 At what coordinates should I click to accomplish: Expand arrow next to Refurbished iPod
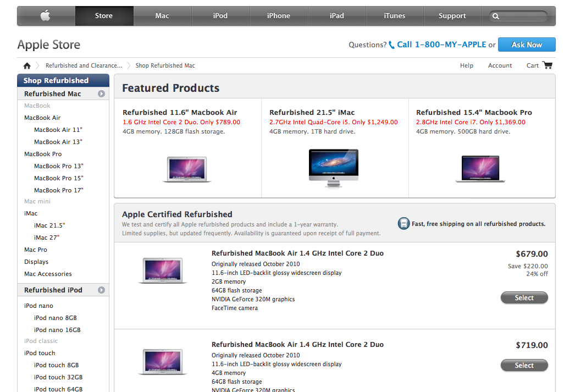(x=102, y=290)
